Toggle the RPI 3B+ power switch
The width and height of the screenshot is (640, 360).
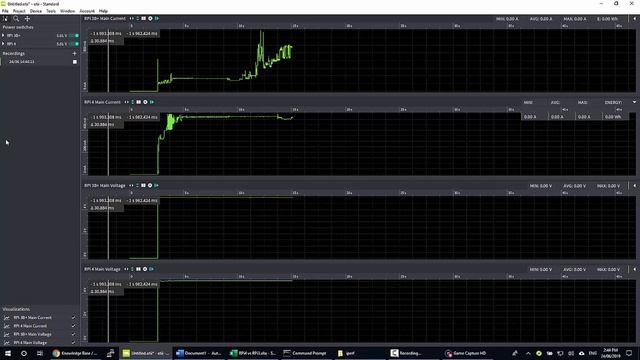[74, 36]
